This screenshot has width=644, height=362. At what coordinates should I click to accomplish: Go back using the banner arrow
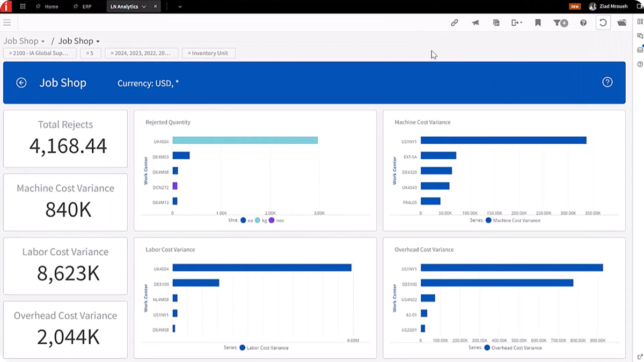pos(21,83)
